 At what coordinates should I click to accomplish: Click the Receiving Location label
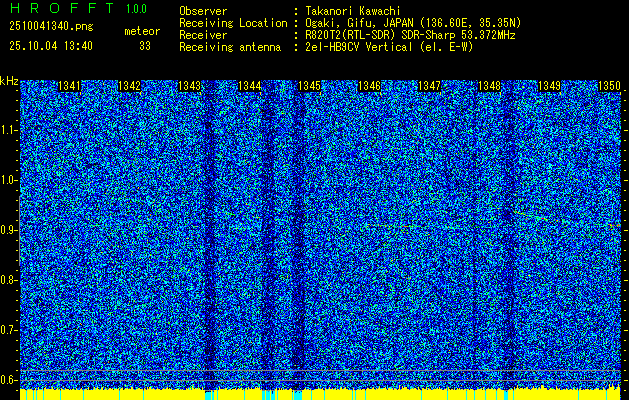point(233,23)
